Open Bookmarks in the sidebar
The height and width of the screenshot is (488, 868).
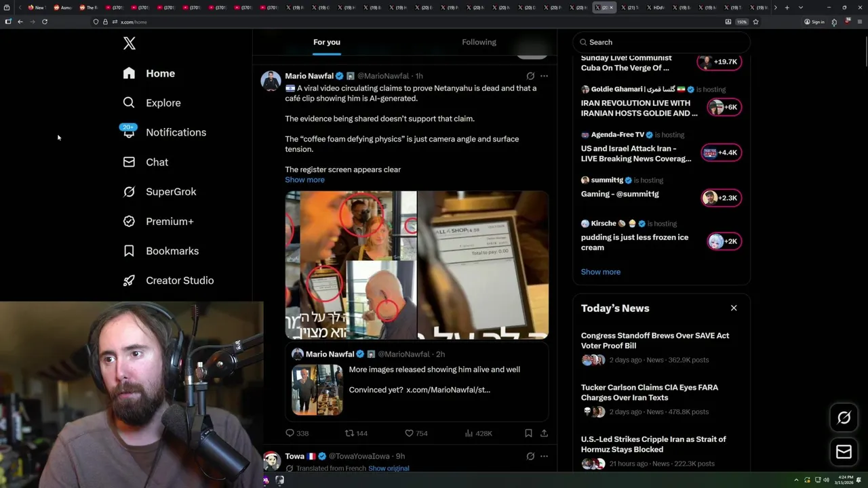[x=161, y=251]
